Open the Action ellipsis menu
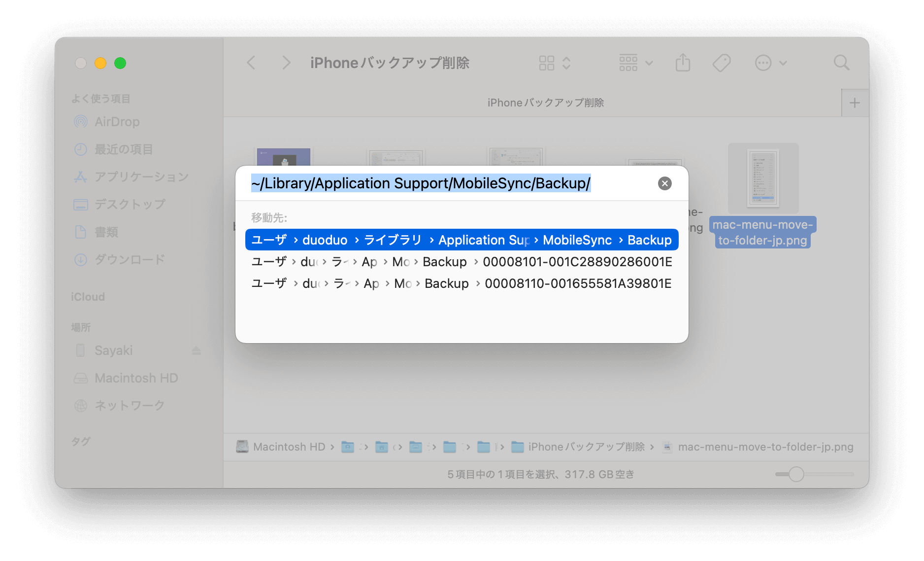Screen dimensions: 924x561 tap(763, 63)
